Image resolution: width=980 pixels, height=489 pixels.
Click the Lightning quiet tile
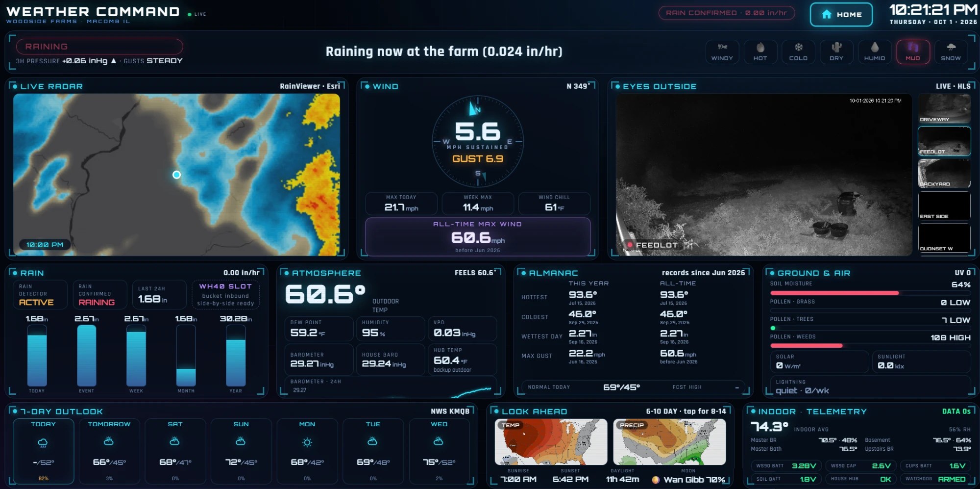click(x=870, y=386)
